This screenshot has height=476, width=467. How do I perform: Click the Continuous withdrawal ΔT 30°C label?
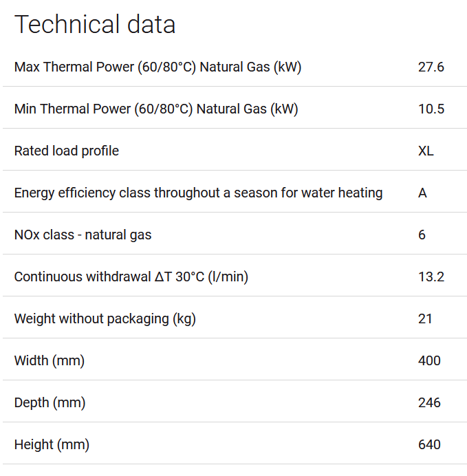point(131,277)
